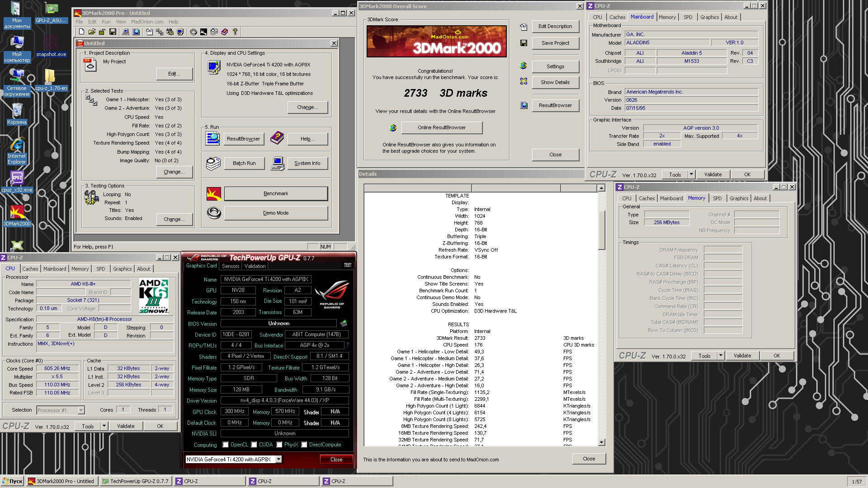Click the Testing Options toolbar icon
868x488 pixels.
tap(170, 32)
